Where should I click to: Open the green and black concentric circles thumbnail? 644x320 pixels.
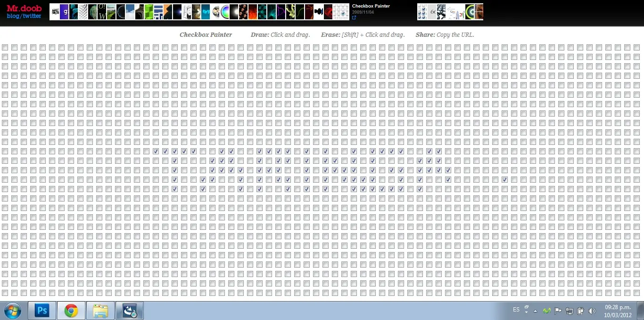point(470,12)
